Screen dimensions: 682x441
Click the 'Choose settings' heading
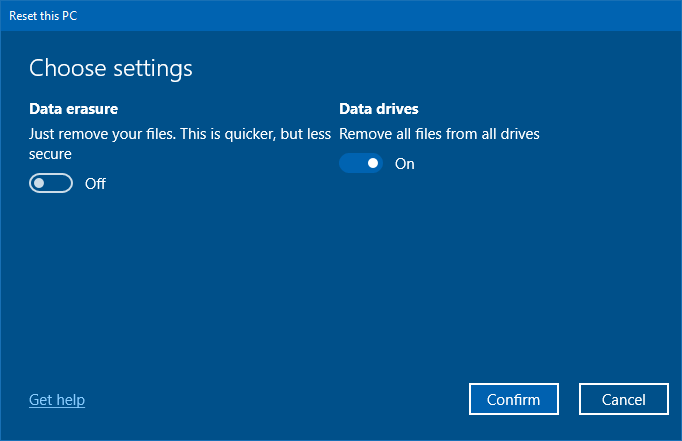pyautogui.click(x=111, y=68)
